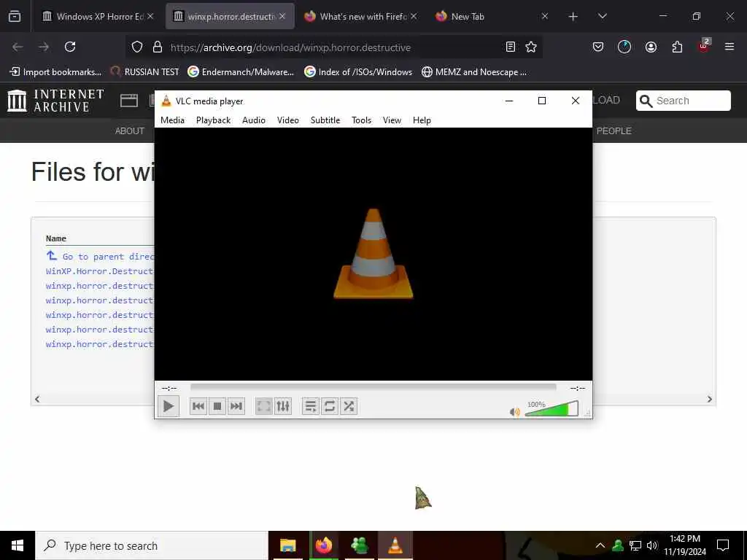
Task: Open the VLC Subtitle menu
Action: (x=325, y=120)
